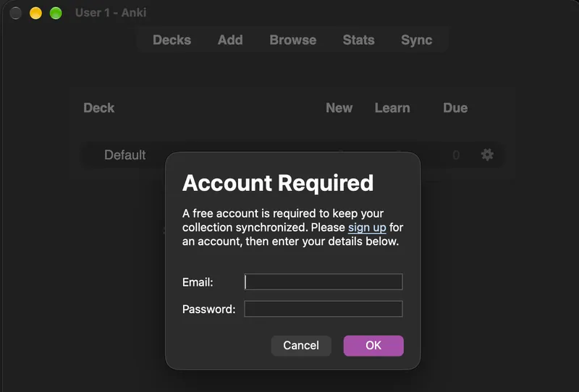Image resolution: width=579 pixels, height=392 pixels.
Task: Focus the Email input field
Action: tap(324, 282)
